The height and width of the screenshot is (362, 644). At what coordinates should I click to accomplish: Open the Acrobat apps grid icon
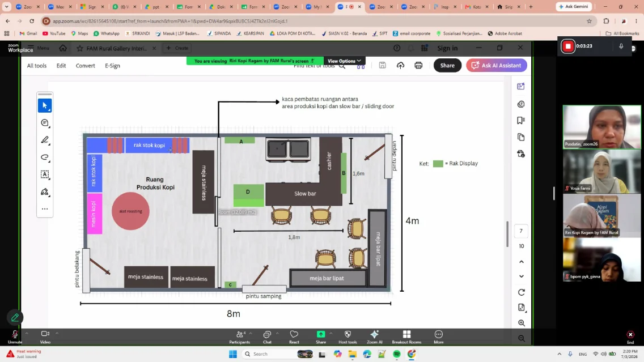point(424,48)
